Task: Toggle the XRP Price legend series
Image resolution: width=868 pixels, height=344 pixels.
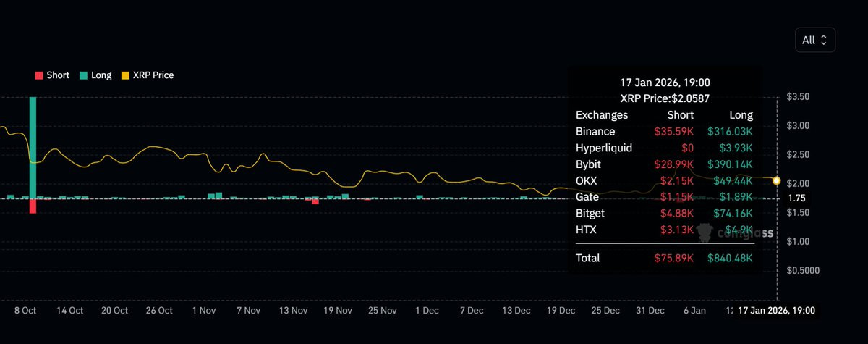Action: (x=147, y=75)
